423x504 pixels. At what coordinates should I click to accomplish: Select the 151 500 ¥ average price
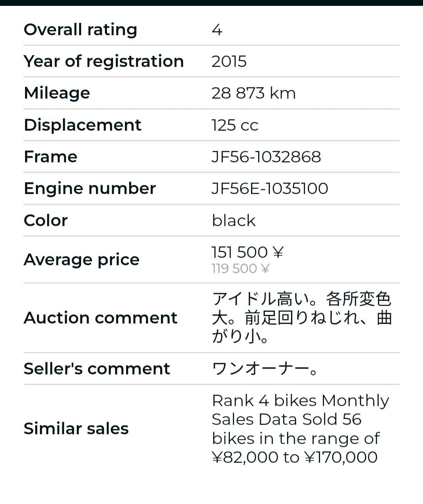pos(247,252)
